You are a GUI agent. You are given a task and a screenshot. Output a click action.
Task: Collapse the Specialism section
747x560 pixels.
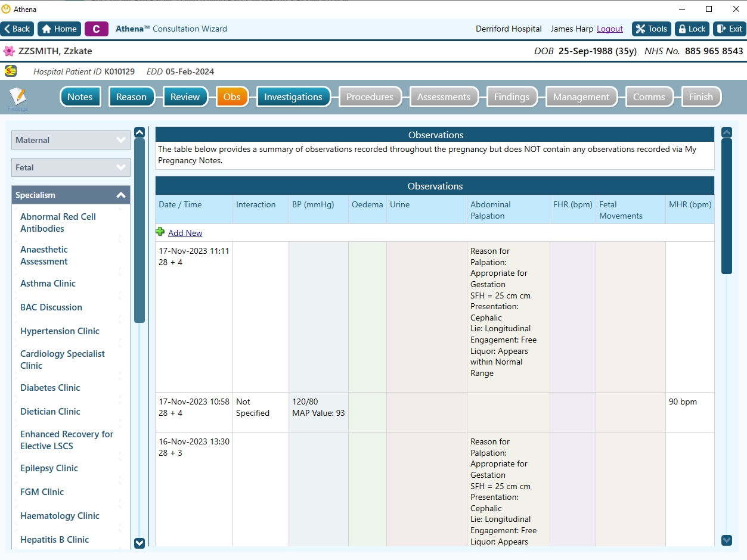tap(71, 195)
